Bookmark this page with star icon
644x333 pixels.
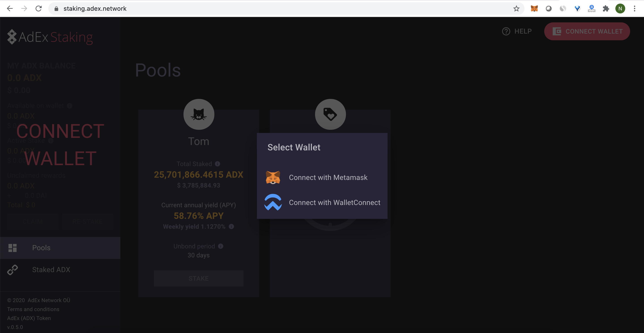point(516,9)
